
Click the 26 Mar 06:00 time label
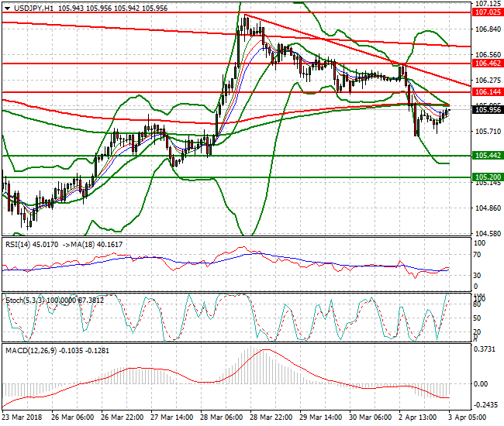click(x=73, y=417)
